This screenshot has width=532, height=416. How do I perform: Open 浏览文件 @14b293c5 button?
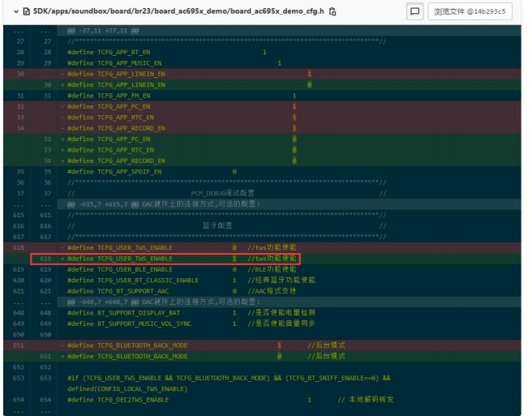(x=470, y=11)
